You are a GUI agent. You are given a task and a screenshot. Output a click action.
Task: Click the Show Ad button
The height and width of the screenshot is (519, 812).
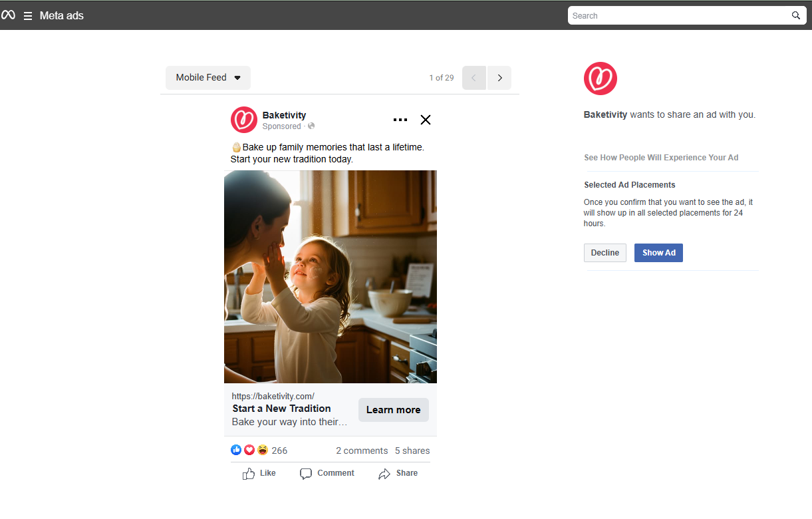point(658,253)
